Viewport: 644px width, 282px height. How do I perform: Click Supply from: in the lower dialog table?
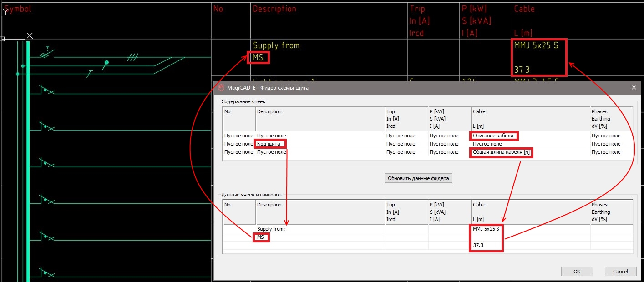[271, 229]
